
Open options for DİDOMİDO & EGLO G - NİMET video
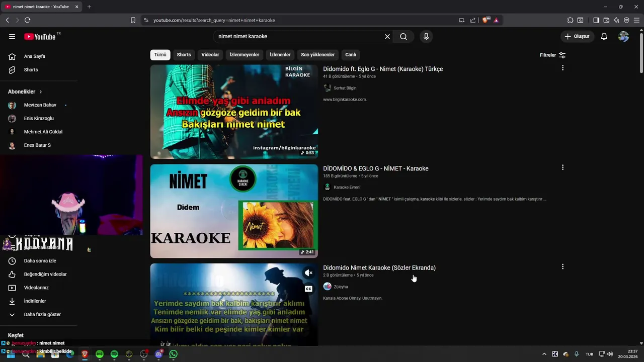(x=562, y=167)
